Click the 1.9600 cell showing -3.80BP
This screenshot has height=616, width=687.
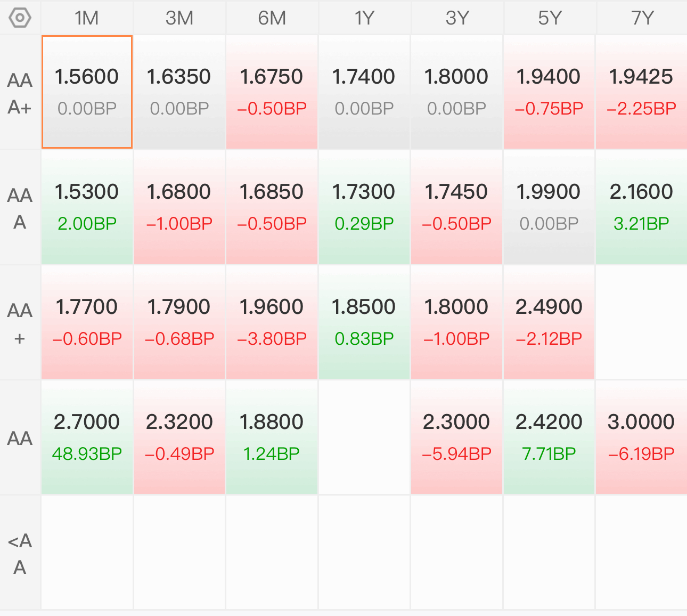[x=272, y=322]
